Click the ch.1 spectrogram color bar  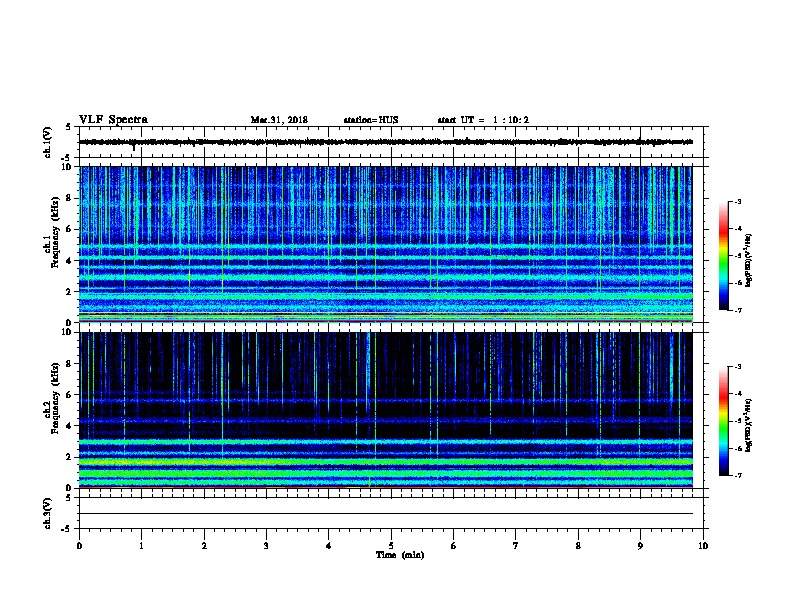click(724, 256)
